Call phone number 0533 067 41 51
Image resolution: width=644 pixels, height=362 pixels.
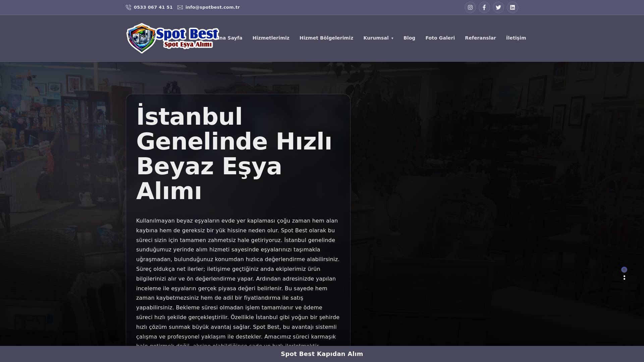(x=153, y=7)
